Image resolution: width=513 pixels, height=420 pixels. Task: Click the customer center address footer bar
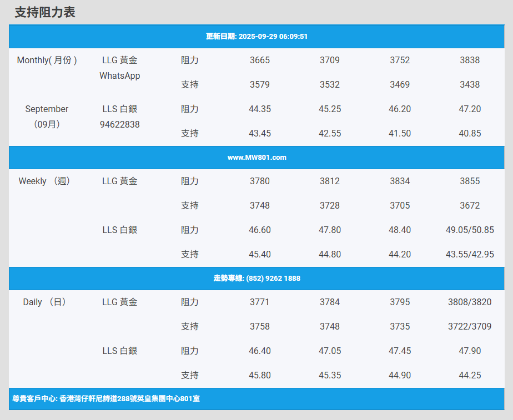click(106, 399)
